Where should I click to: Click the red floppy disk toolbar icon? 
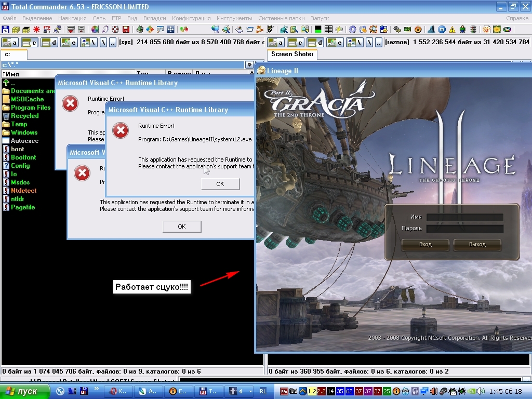click(x=126, y=30)
